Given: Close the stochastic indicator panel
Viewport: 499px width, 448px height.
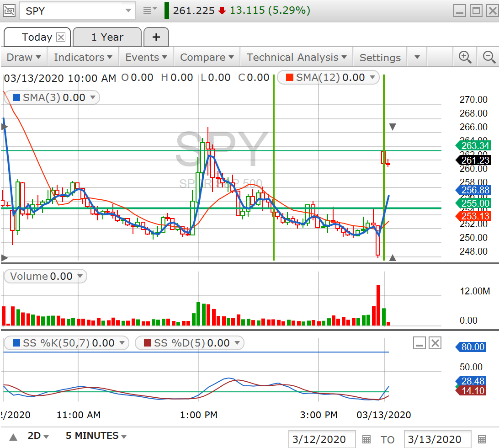Looking at the screenshot, I should 435,343.
